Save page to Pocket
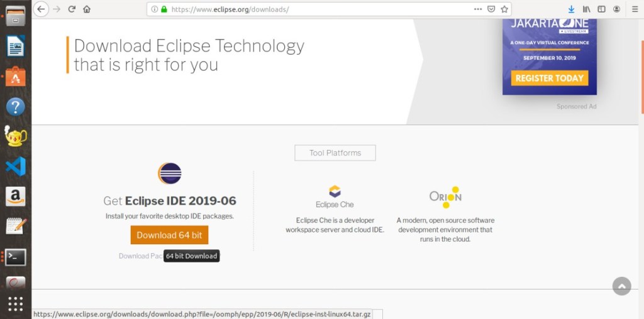 click(491, 9)
